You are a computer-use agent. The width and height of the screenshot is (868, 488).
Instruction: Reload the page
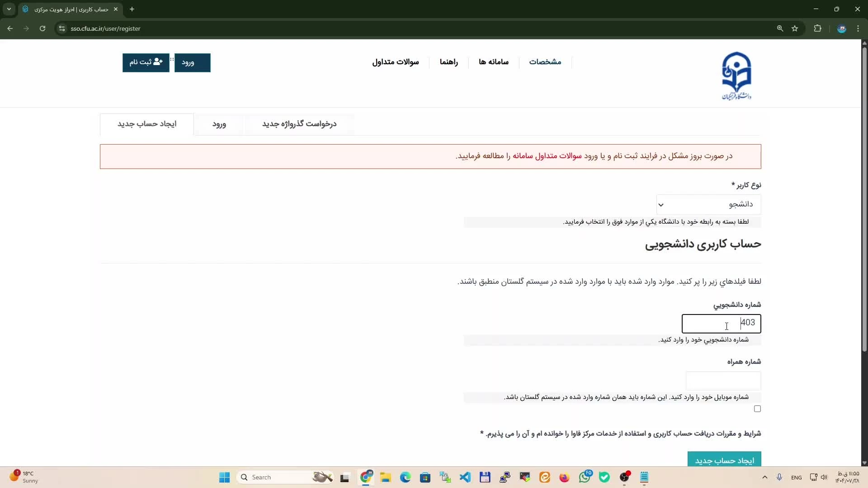42,28
